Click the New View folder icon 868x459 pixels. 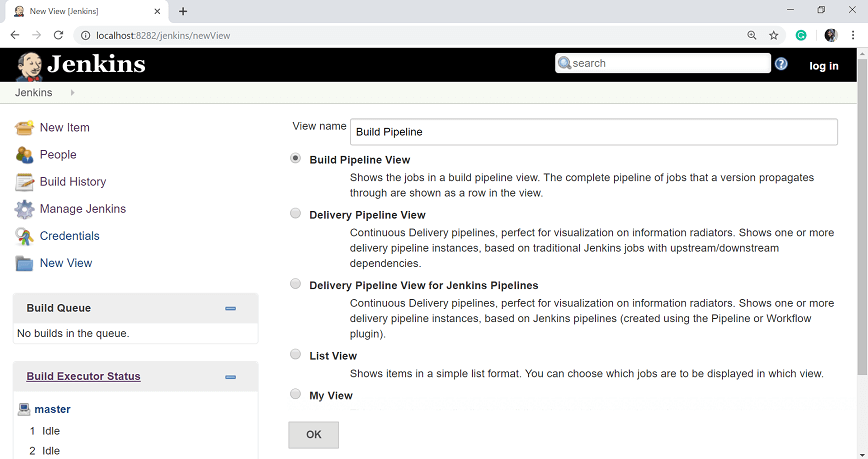coord(24,264)
